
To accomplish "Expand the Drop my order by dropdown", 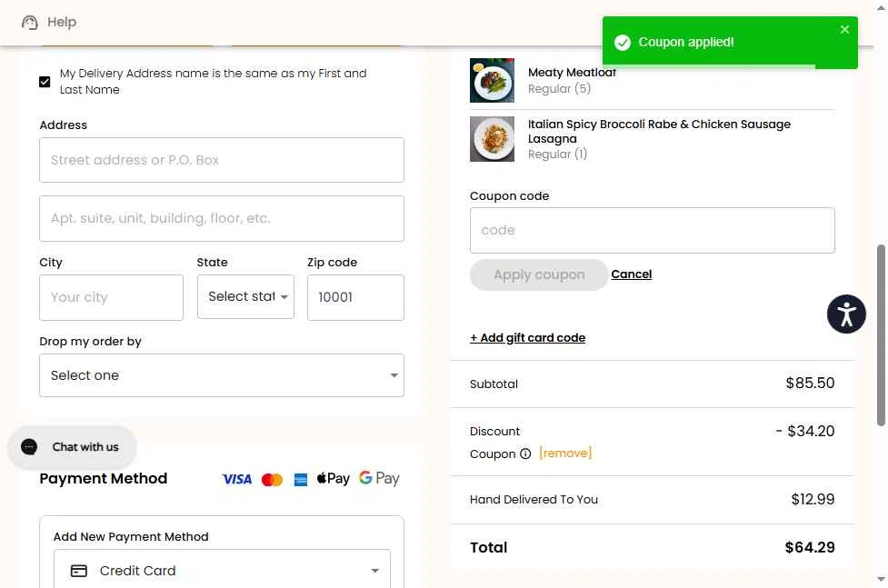I will pyautogui.click(x=222, y=375).
